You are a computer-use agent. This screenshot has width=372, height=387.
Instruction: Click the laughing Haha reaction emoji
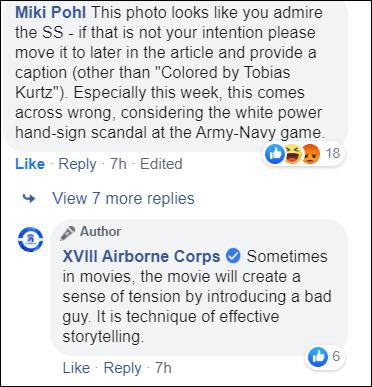pyautogui.click(x=291, y=154)
